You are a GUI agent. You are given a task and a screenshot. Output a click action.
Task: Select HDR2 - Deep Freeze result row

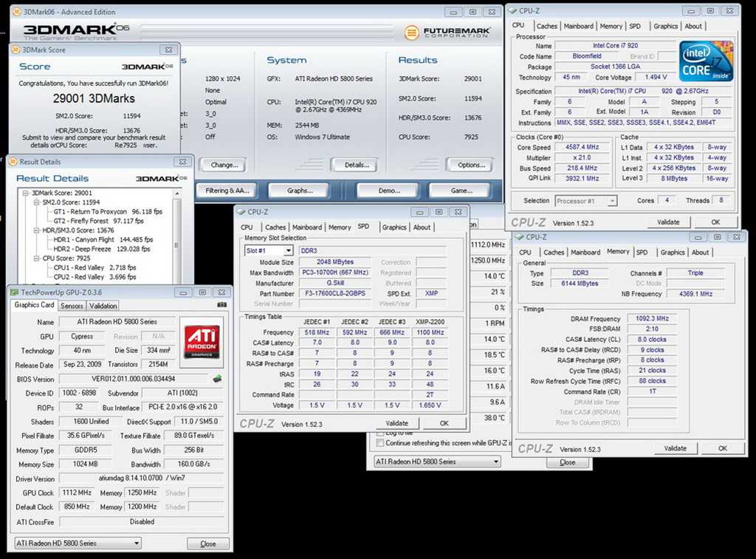click(x=102, y=249)
